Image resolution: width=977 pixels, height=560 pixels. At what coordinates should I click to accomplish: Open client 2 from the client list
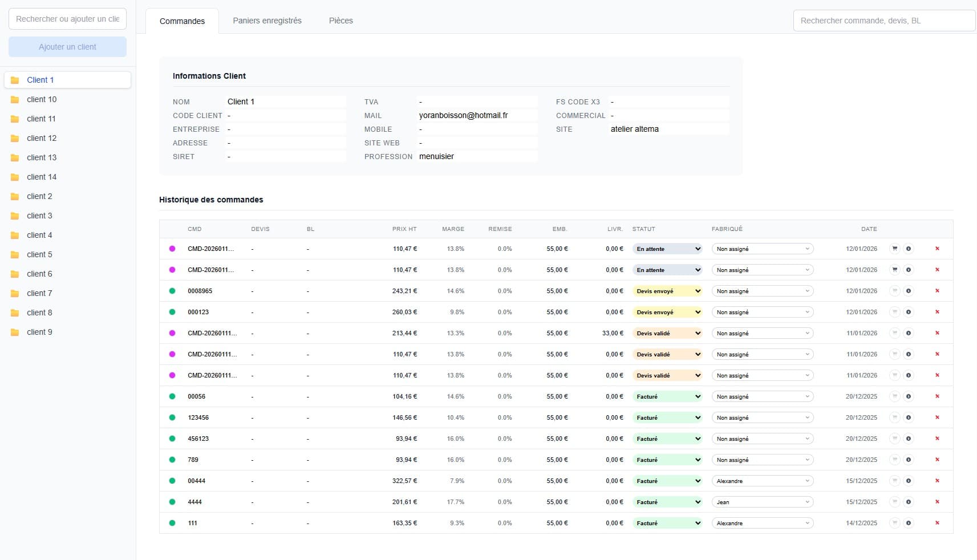[67, 196]
